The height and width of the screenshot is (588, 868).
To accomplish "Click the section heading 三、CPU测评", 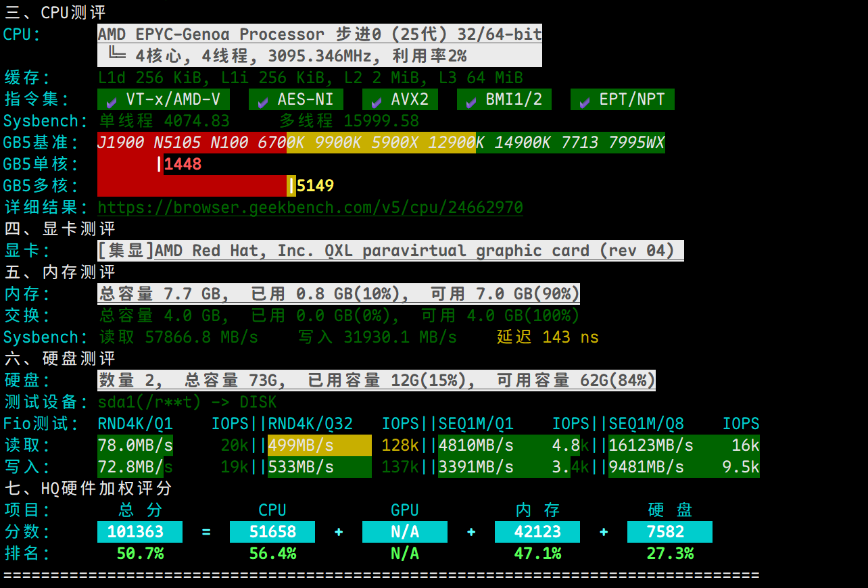I will [x=55, y=12].
